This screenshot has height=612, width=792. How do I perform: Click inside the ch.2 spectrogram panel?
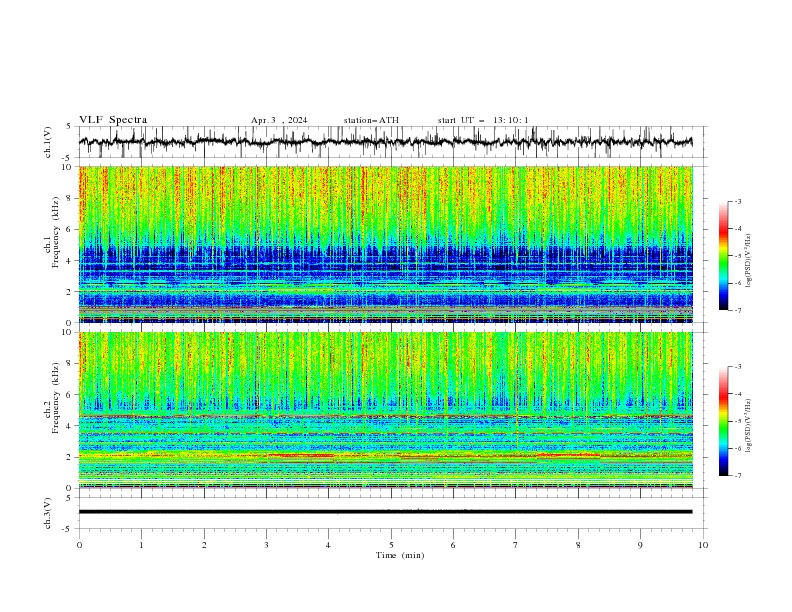pos(385,410)
